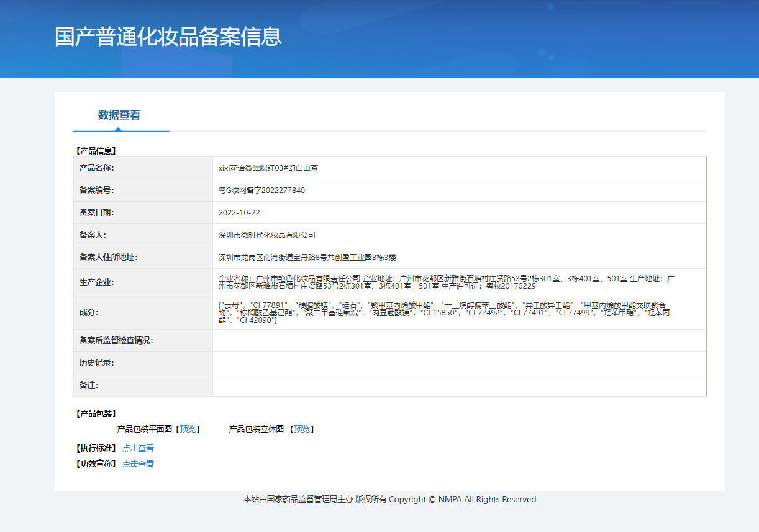Click the 备案人住所地址 row label
This screenshot has height=532, width=759.
(x=109, y=258)
